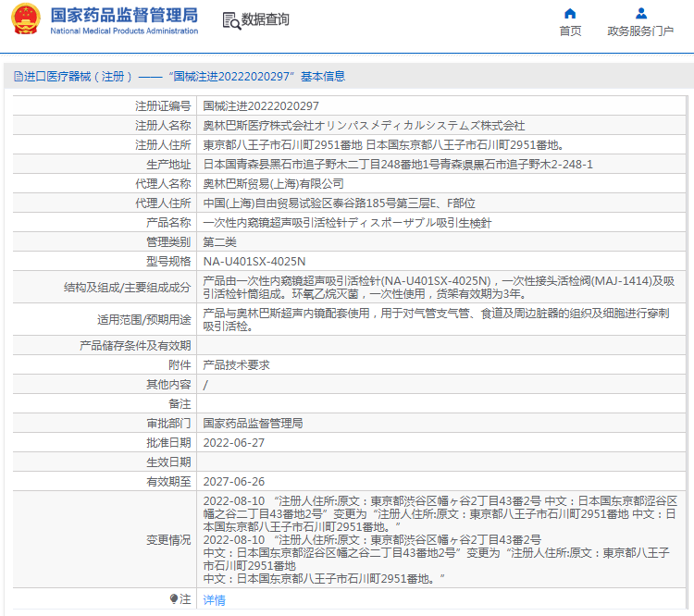Click model spec NA-U401SX-4025N value
Image resolution: width=694 pixels, height=616 pixels.
tap(254, 262)
